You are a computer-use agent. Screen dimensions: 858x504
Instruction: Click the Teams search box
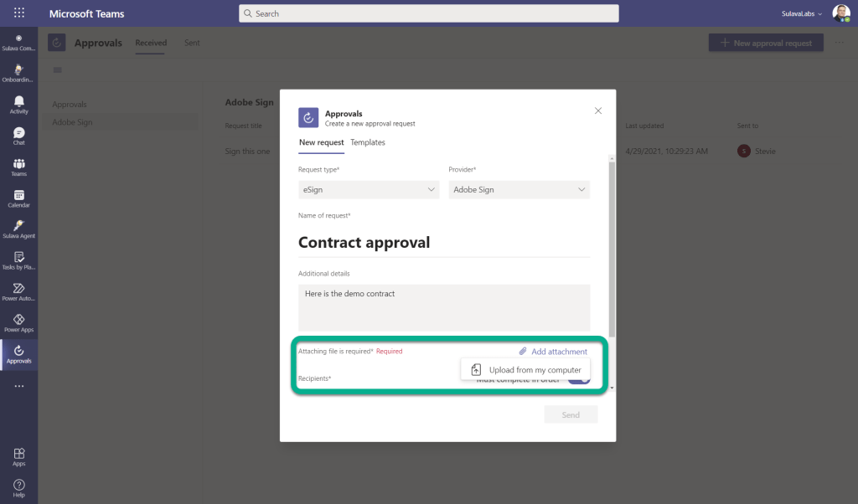click(x=429, y=13)
